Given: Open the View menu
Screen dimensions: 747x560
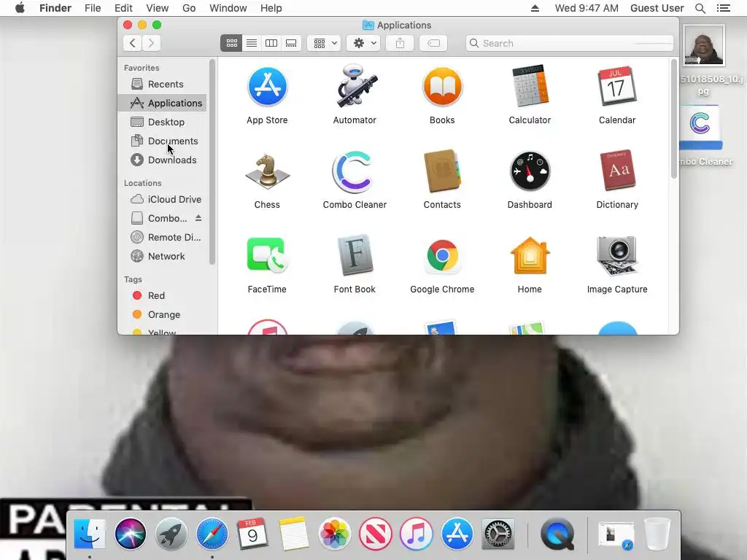Looking at the screenshot, I should point(158,8).
